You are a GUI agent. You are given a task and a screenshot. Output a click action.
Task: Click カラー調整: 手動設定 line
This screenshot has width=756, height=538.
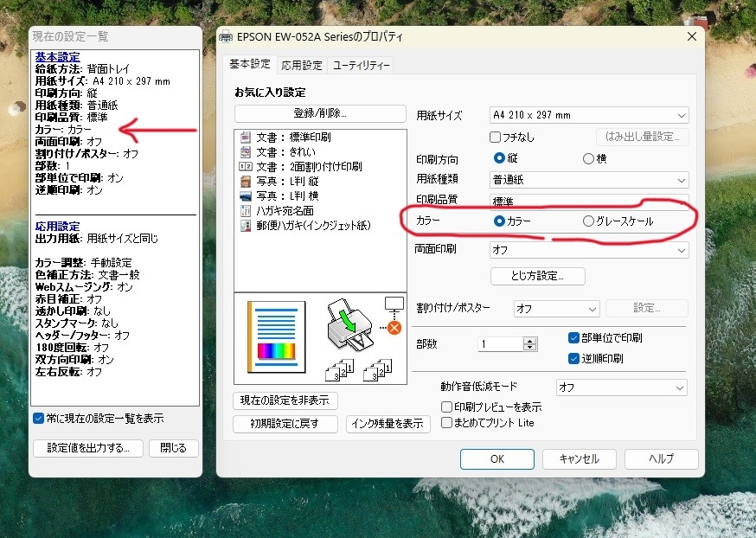(83, 263)
